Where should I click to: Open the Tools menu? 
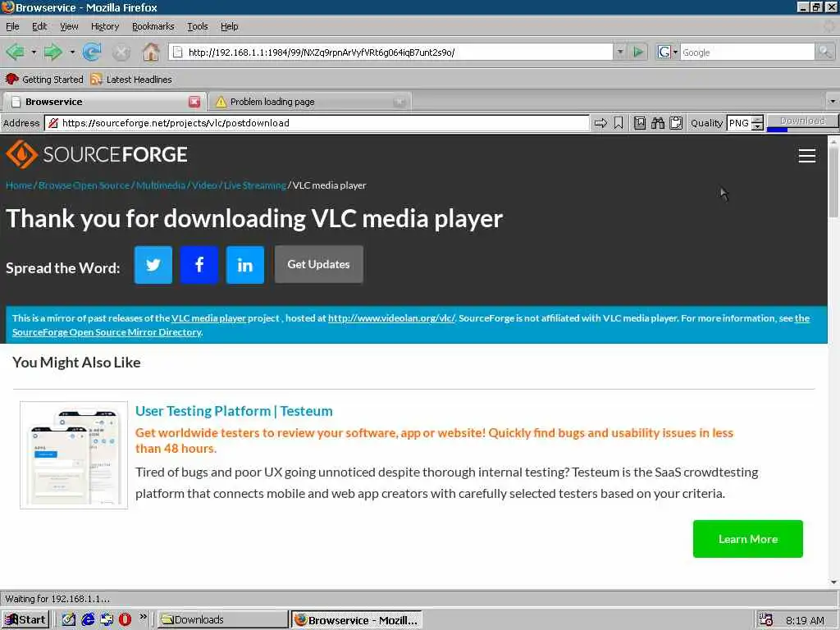[x=197, y=26]
